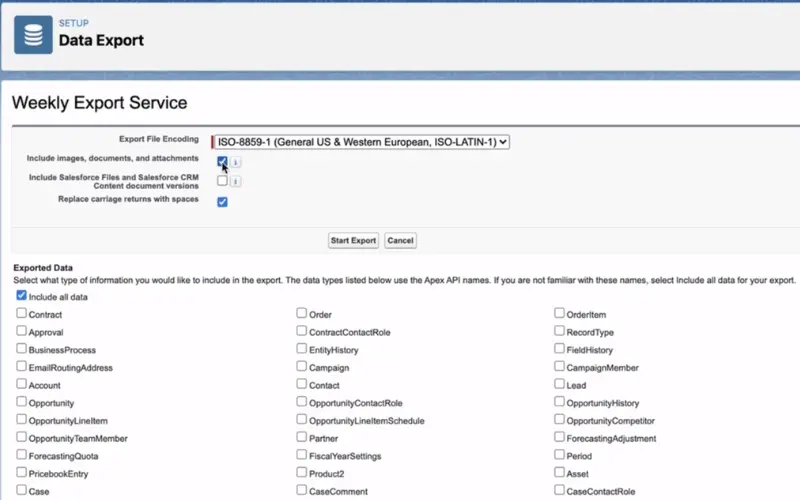Enable the OpportunityContactRole checkbox
This screenshot has height=500, width=800.
[x=302, y=402]
